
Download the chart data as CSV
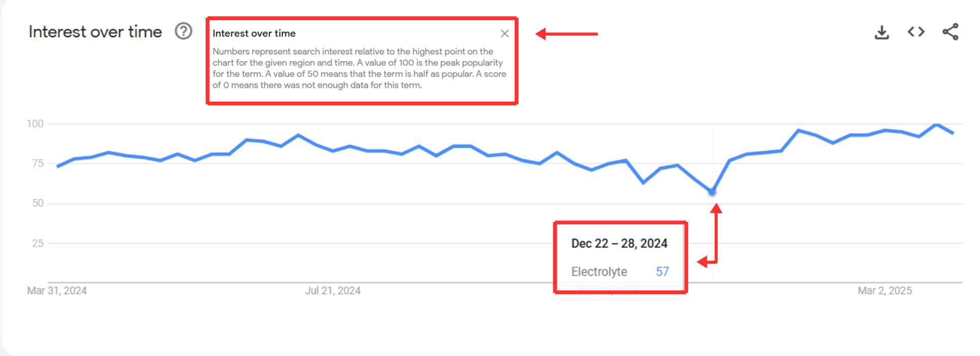click(882, 33)
